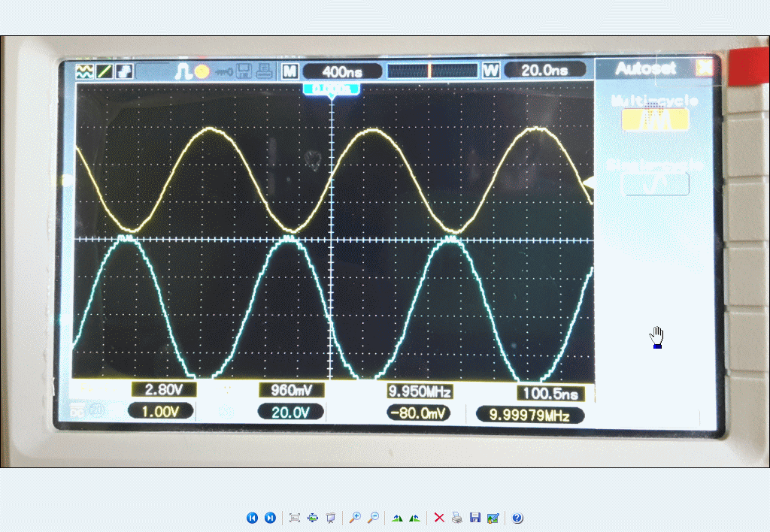The width and height of the screenshot is (770, 532).
Task: Close the Autoset menu panel
Action: pyautogui.click(x=704, y=68)
